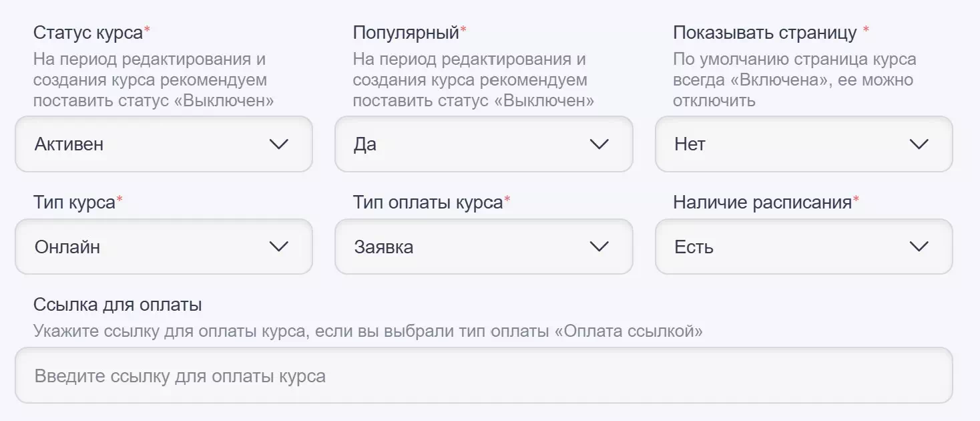
Task: Focus the 'Введите ссылку для оплаты курса' input
Action: pyautogui.click(x=483, y=376)
